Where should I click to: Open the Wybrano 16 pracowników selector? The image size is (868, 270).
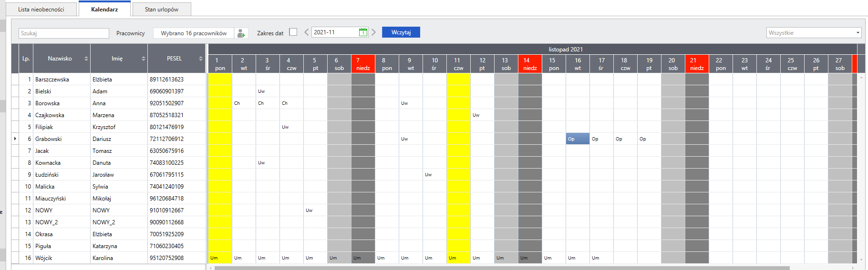[194, 33]
